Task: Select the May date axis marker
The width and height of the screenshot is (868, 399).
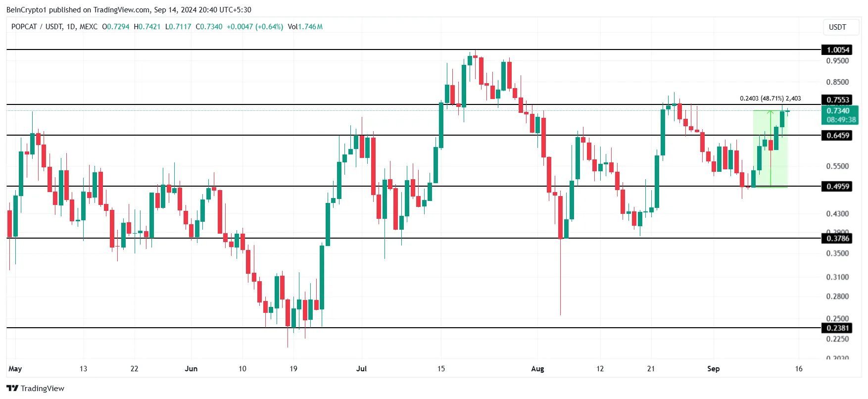Action: [x=15, y=369]
